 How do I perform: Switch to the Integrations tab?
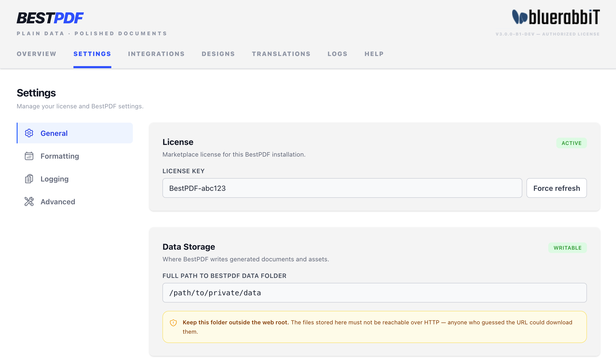(x=156, y=54)
